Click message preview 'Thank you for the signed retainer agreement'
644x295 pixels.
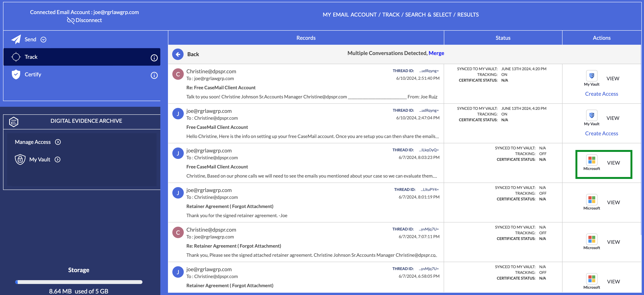(237, 216)
